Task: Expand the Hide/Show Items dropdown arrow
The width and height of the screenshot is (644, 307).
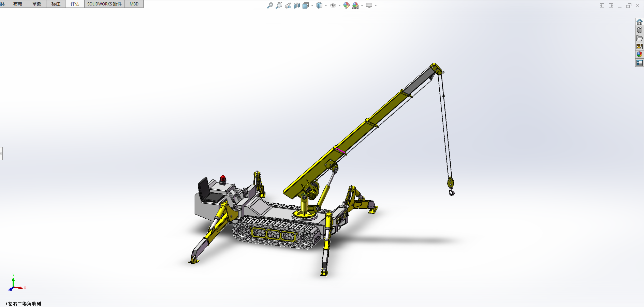Action: 339,5
